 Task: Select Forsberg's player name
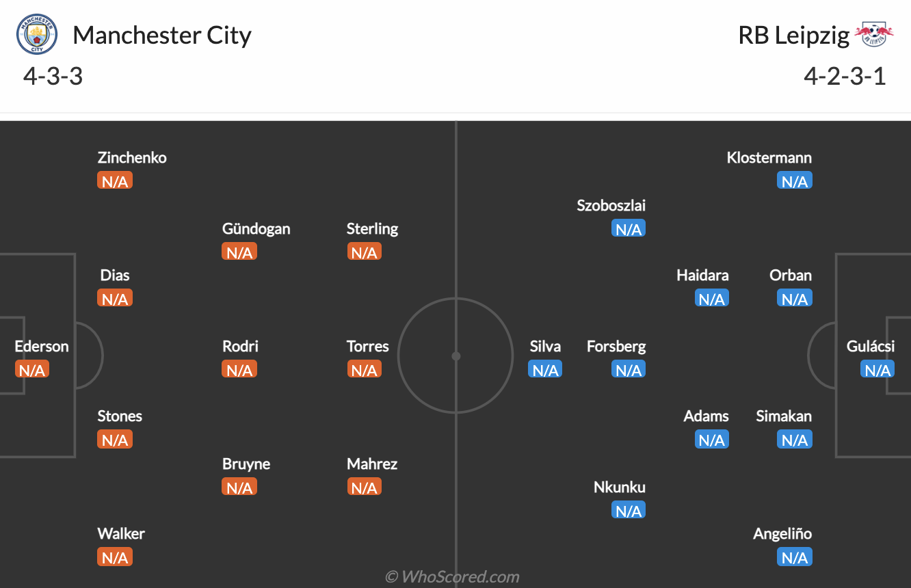coord(616,347)
